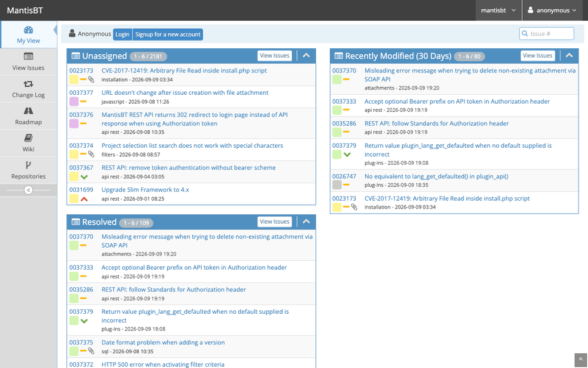Click the yellow status swatch on issue 0031699

click(x=74, y=198)
